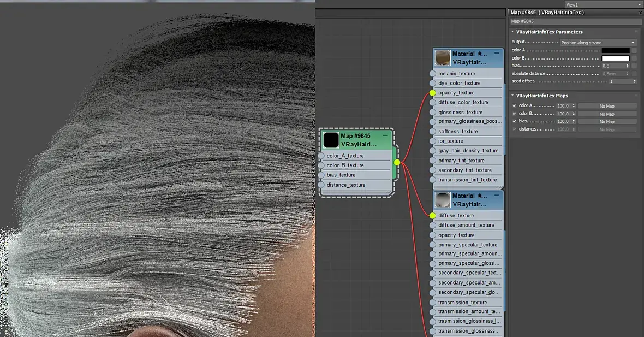Click the yellow output socket of Map #9845
The image size is (644, 337).
(397, 162)
